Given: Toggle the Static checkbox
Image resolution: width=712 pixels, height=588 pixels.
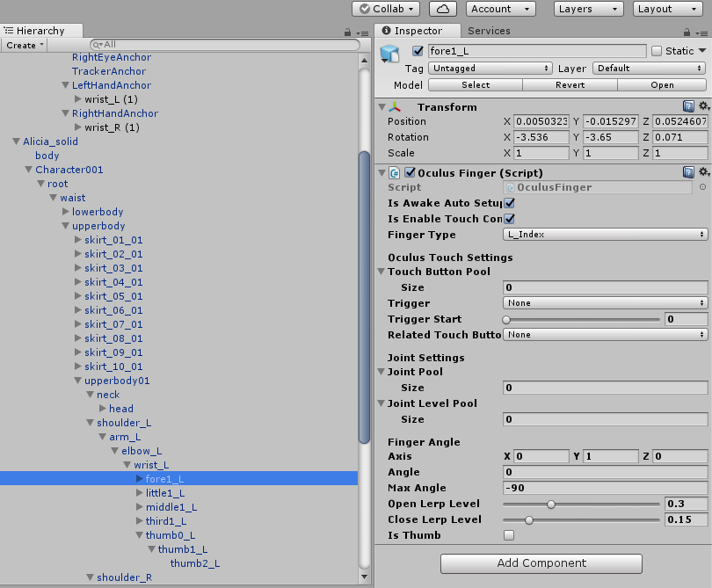Looking at the screenshot, I should click(x=657, y=51).
